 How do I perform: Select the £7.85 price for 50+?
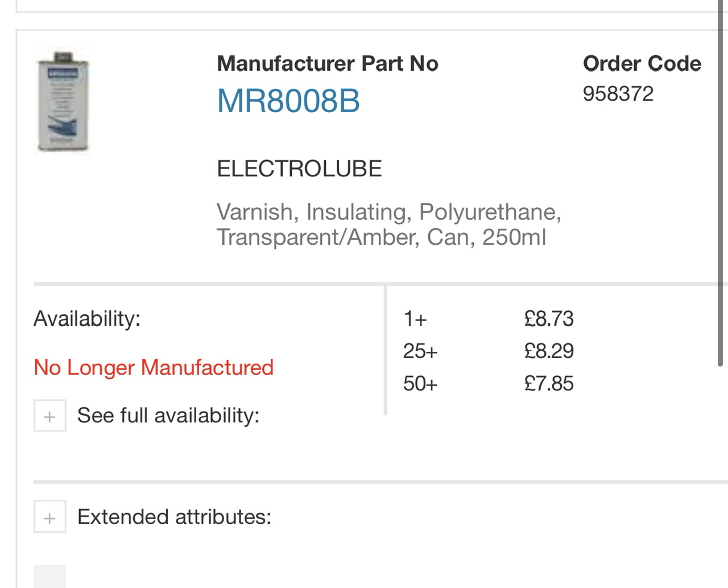click(549, 384)
